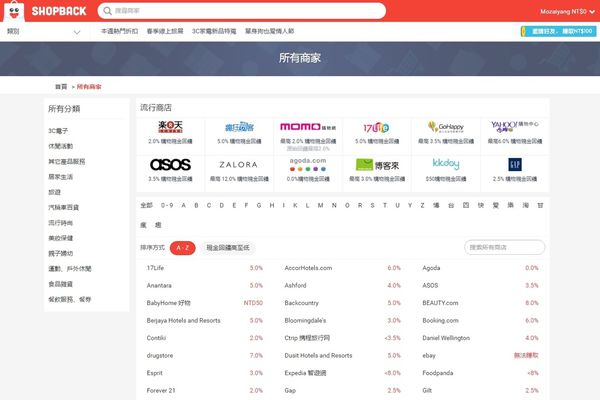Open the Agoda merchant row
Screen dimensions: 600x400
480,268
